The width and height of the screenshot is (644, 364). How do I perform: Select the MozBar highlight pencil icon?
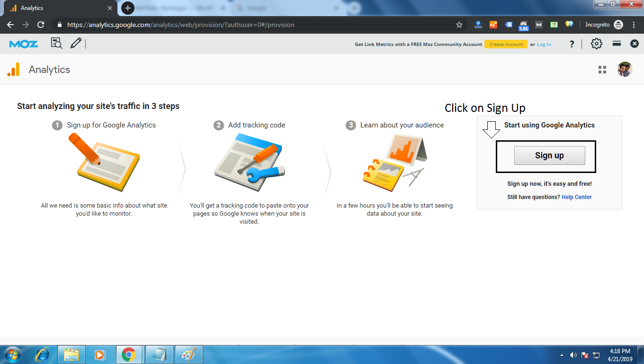pyautogui.click(x=76, y=44)
